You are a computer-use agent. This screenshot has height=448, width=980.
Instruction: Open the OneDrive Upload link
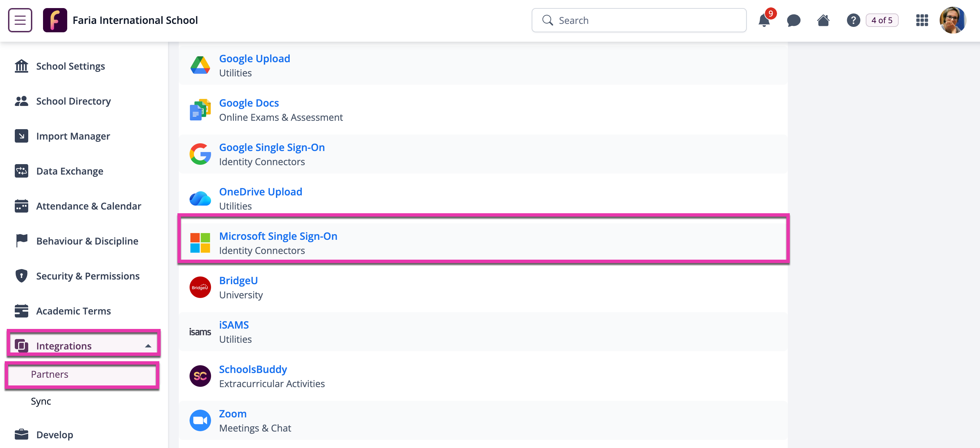pos(260,192)
